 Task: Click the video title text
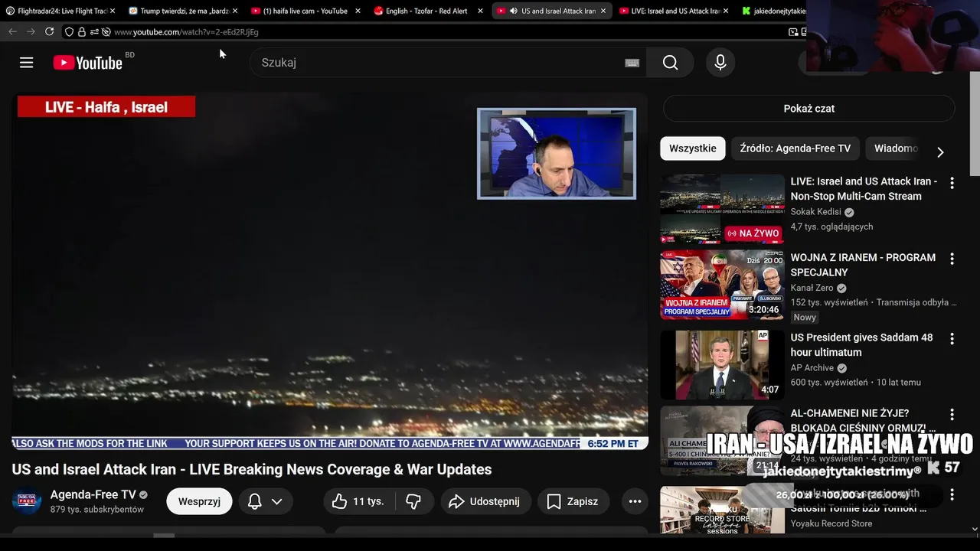pos(252,469)
